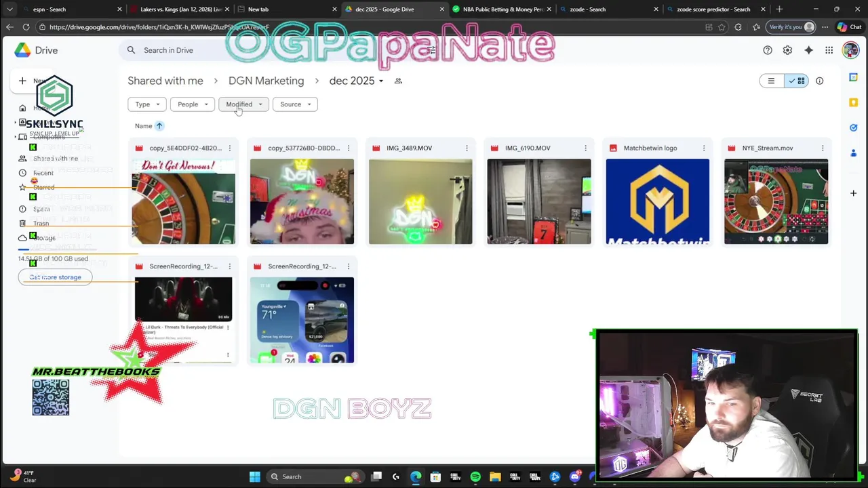Open Microsoft Store from taskbar
868x488 pixels.
(x=435, y=476)
